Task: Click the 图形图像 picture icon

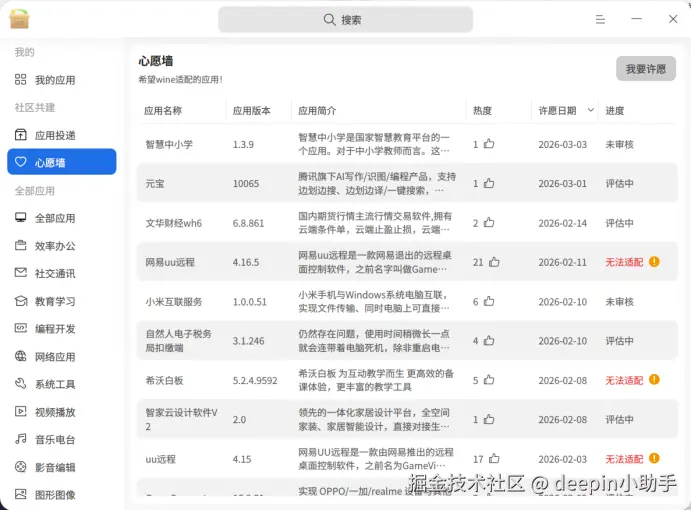Action: pyautogui.click(x=21, y=494)
